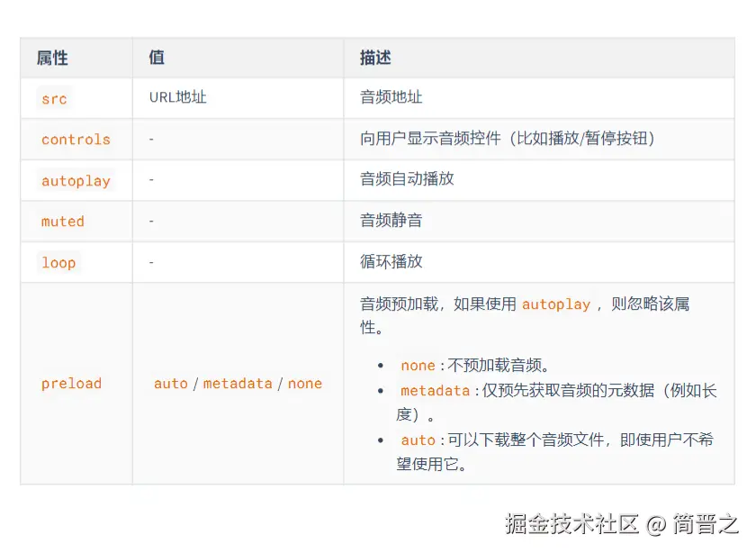The width and height of the screenshot is (756, 553).
Task: Select the preload attribute name
Action: click(x=71, y=384)
